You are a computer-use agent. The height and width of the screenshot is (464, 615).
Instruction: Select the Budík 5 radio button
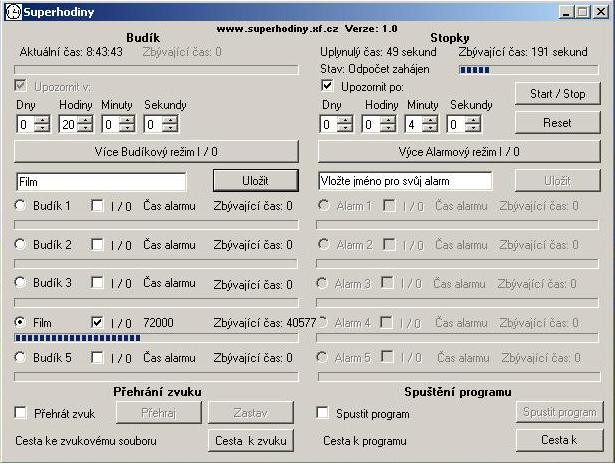20,357
